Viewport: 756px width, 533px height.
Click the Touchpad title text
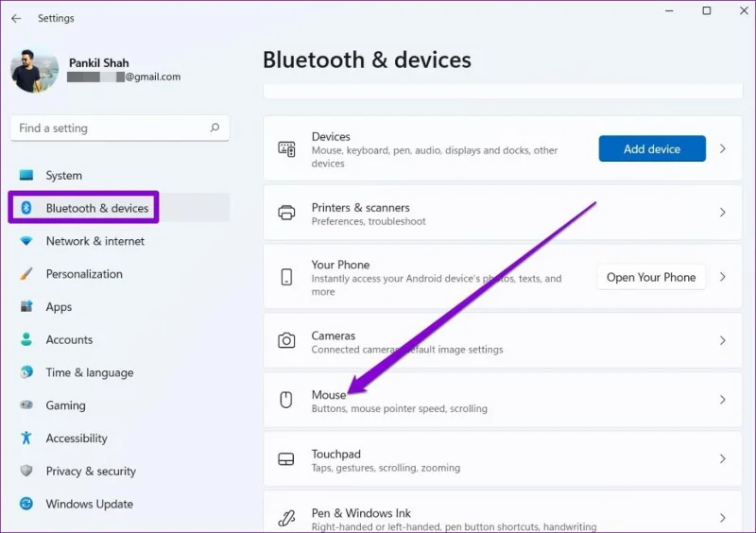pos(336,454)
